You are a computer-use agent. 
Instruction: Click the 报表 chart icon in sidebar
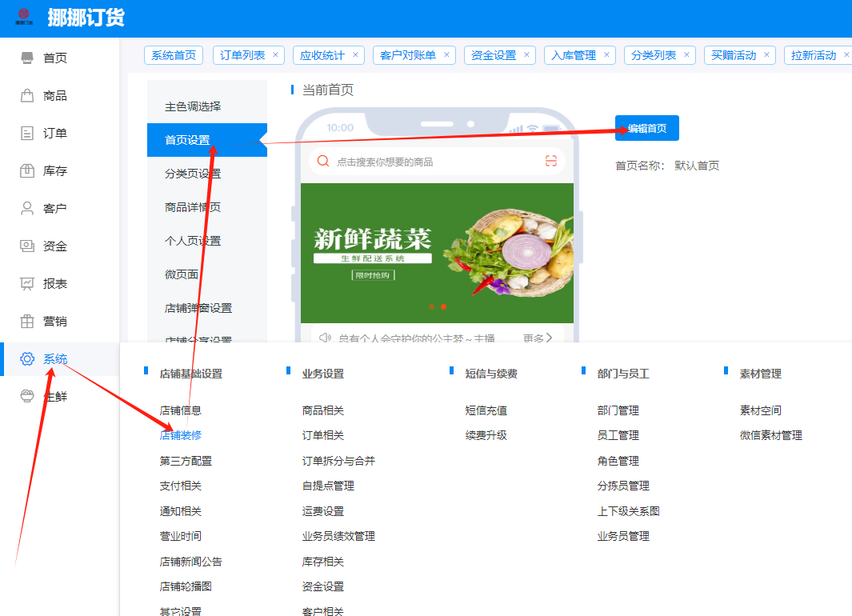click(27, 283)
